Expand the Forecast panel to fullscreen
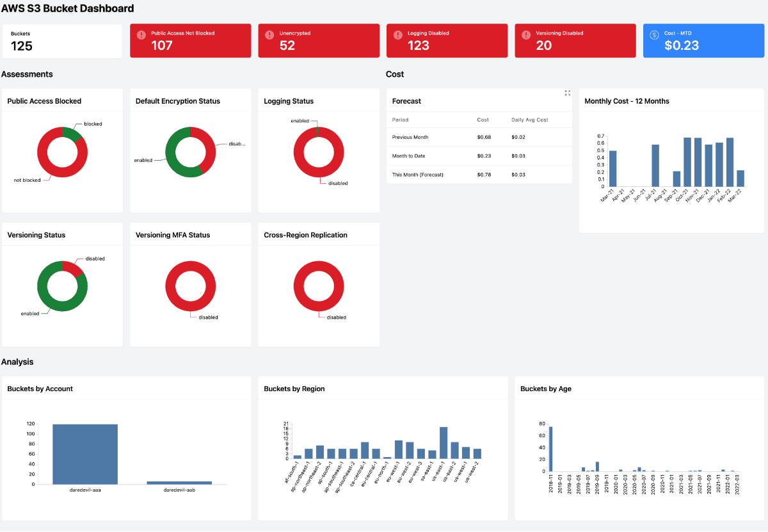 click(568, 93)
